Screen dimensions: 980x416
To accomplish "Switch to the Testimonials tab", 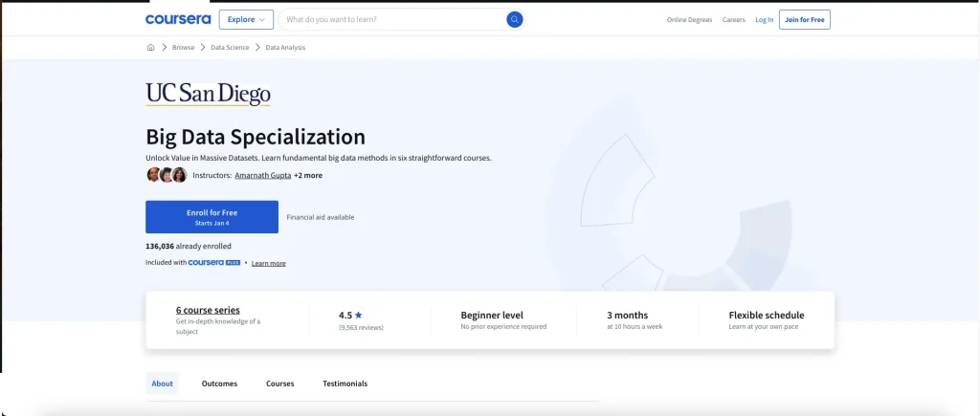I will pyautogui.click(x=345, y=383).
